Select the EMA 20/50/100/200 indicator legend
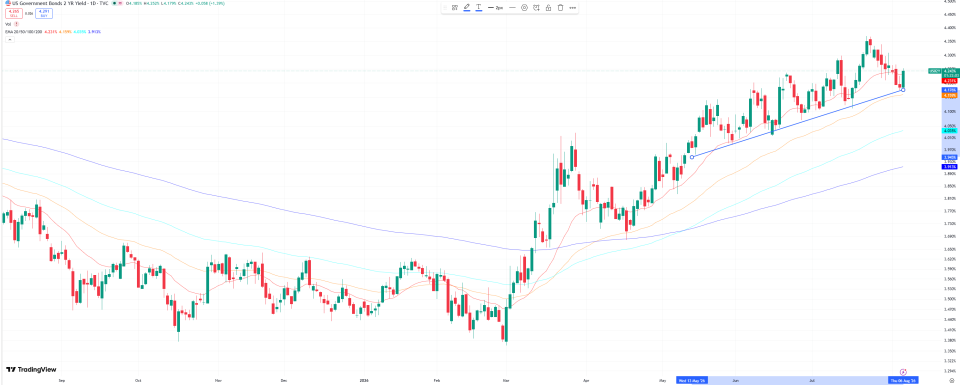960x385 pixels. coord(23,32)
